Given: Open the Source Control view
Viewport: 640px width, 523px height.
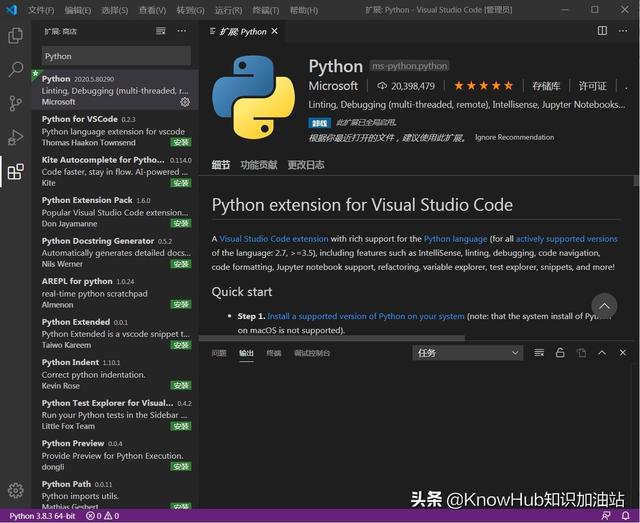Looking at the screenshot, I should pyautogui.click(x=16, y=103).
